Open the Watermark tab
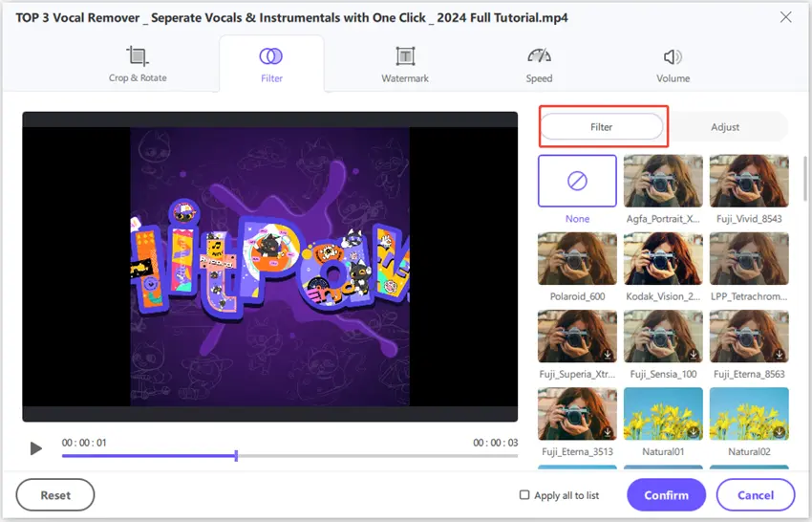 click(405, 64)
